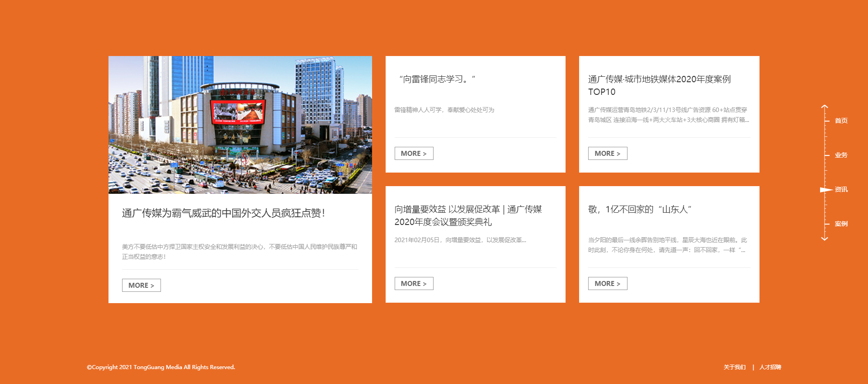The height and width of the screenshot is (384, 868).
Task: Open 案例 from the side navigation
Action: click(x=841, y=224)
